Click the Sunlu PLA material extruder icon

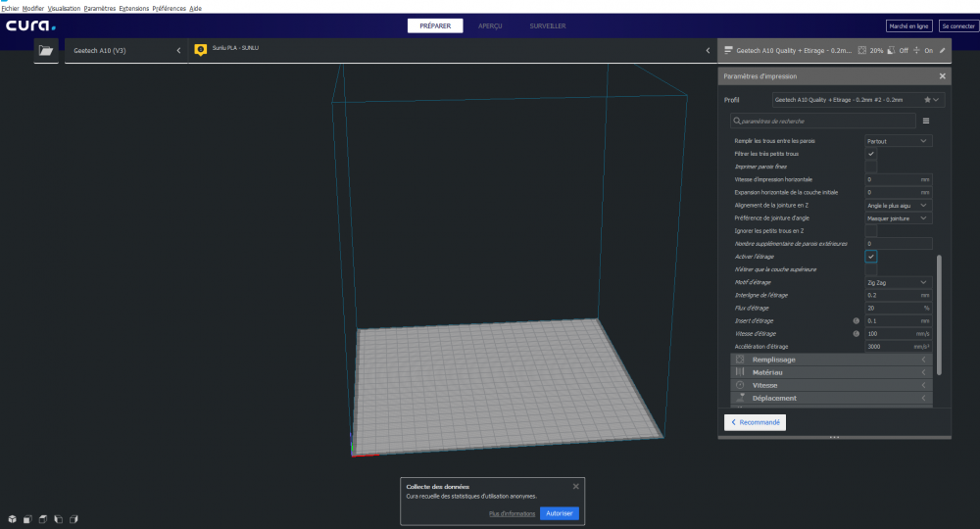[201, 50]
